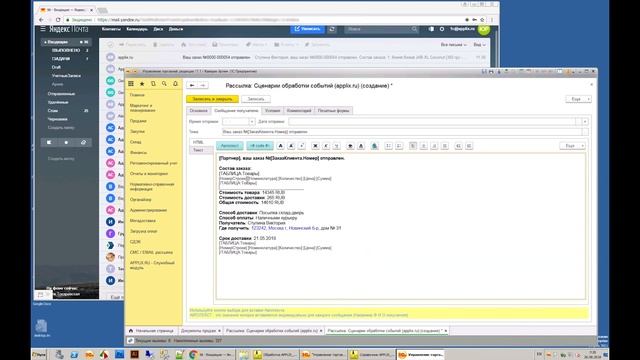Open 'Отправленные' folder in Yandex Mail
This screenshot has width=640, height=360.
61,94
